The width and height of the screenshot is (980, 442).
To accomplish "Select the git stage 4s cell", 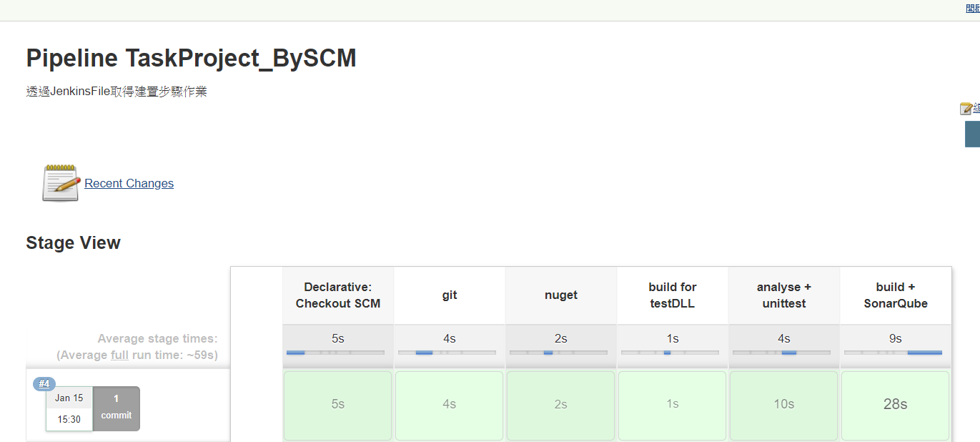I will pyautogui.click(x=450, y=405).
